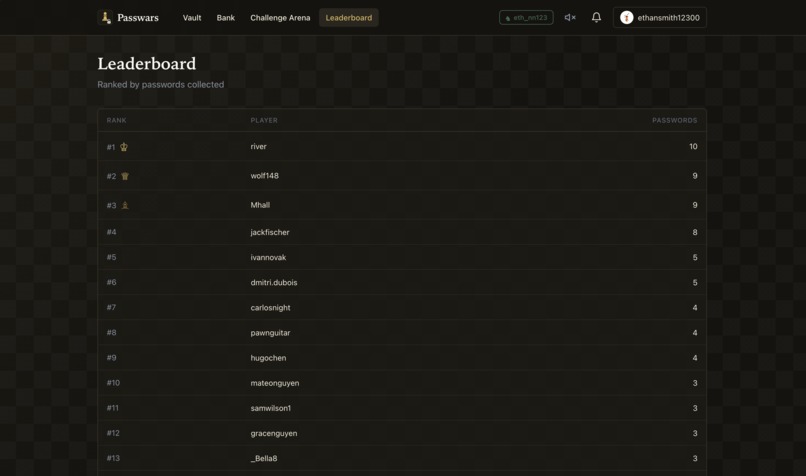Select player carlosnight
The width and height of the screenshot is (806, 476).
(x=270, y=308)
